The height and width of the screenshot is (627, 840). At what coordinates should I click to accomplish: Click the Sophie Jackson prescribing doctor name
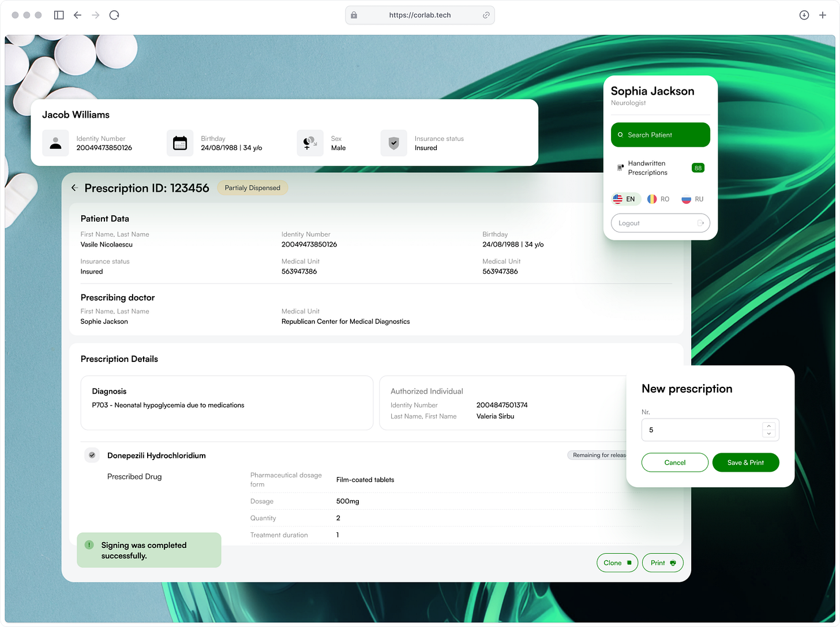pyautogui.click(x=104, y=322)
